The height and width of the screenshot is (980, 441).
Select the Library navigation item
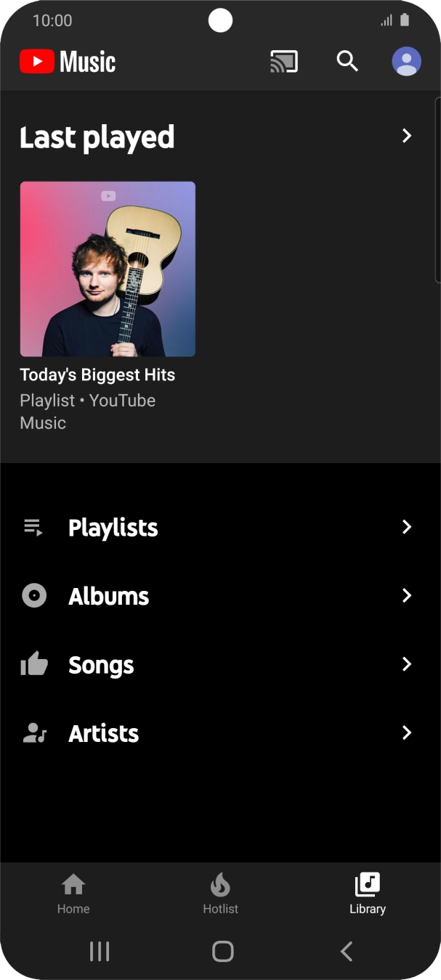pos(367,891)
